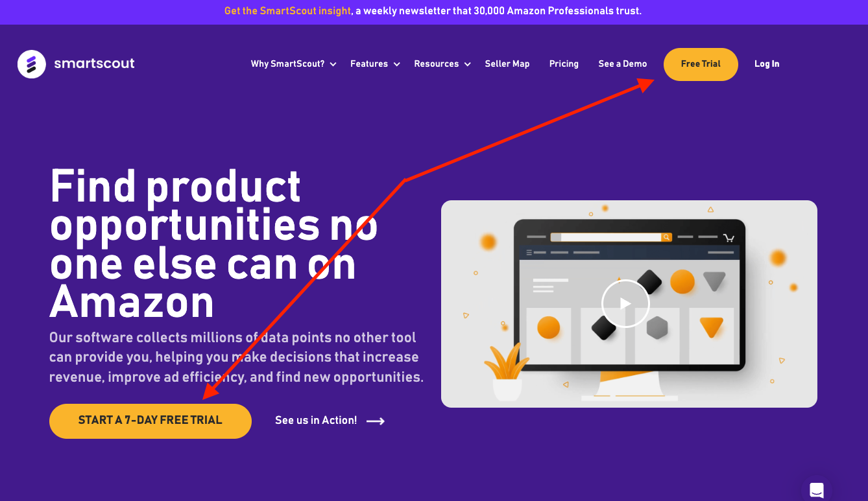Go to the Pricing page
This screenshot has height=501, width=868.
564,64
